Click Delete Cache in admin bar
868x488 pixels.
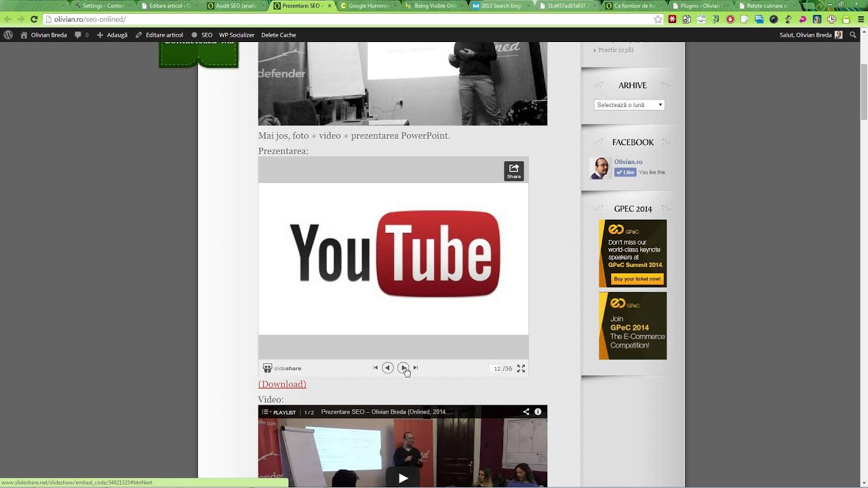279,35
